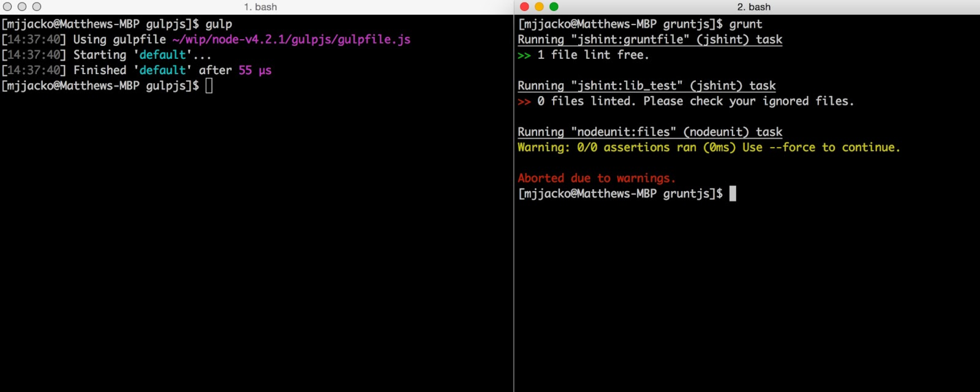The image size is (980, 392).
Task: Minimize the 2. bash window with the yellow button
Action: pyautogui.click(x=539, y=7)
